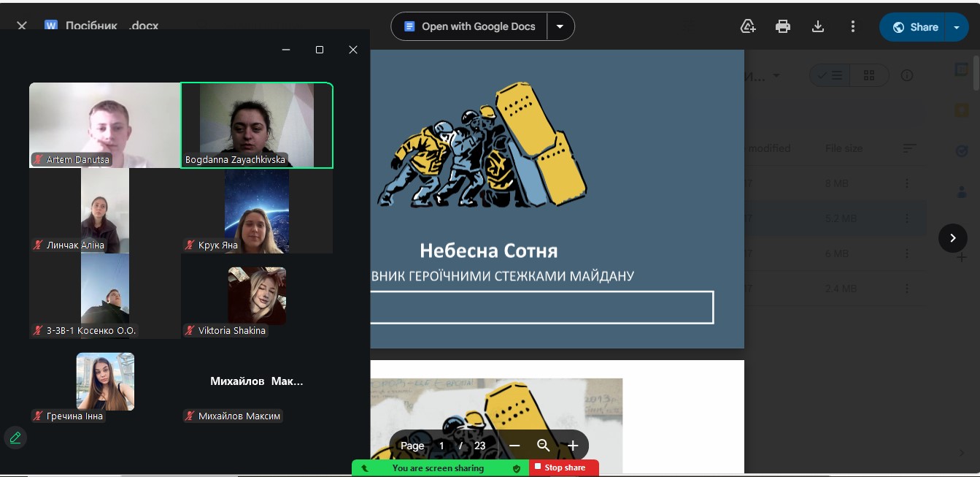Click the print icon in the top toolbar
Image resolution: width=980 pixels, height=477 pixels.
pos(783,27)
